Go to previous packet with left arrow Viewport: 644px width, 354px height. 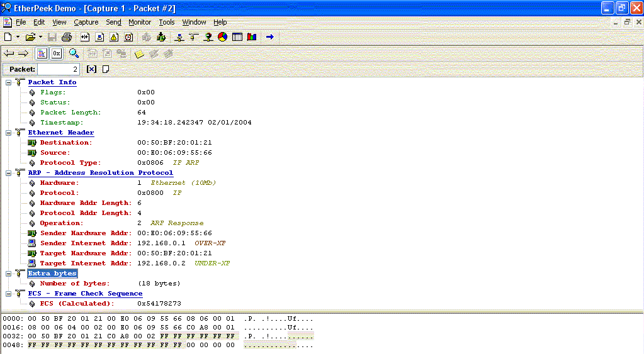(9, 53)
